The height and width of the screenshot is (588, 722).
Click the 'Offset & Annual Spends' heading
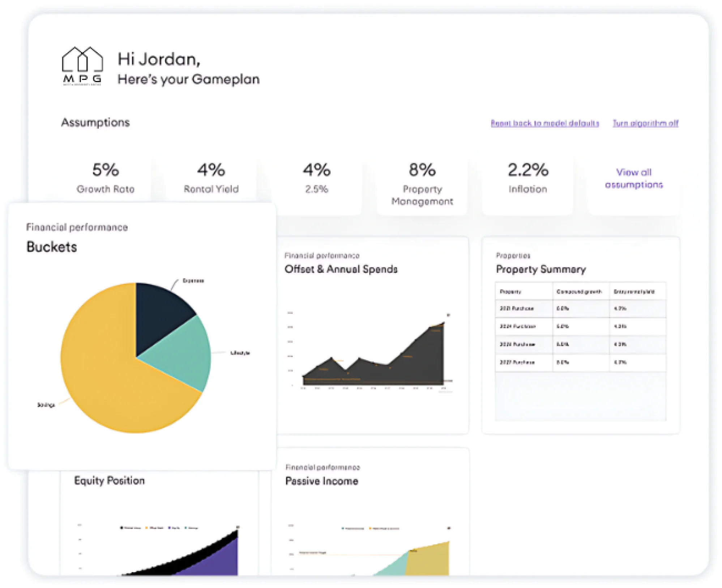(x=341, y=269)
